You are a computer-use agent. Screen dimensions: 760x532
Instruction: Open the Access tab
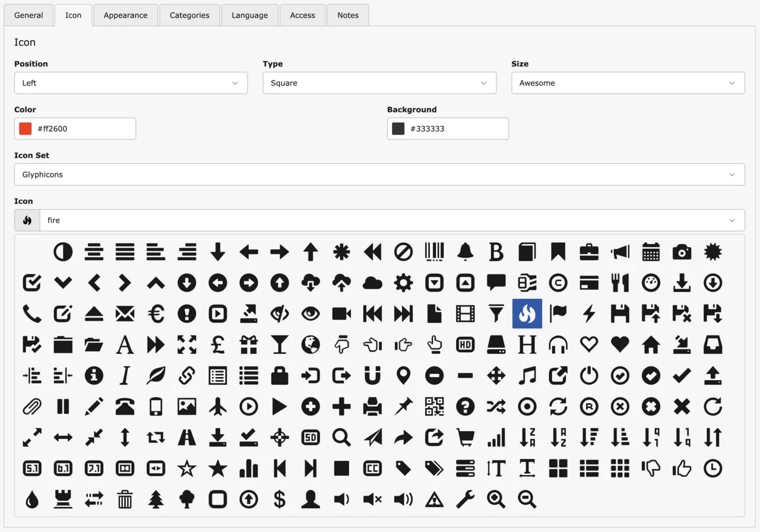pos(302,15)
